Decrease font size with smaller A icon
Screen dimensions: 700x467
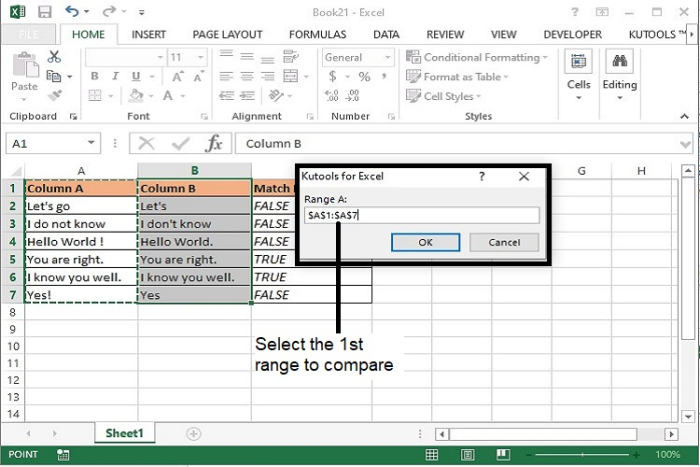[x=198, y=76]
